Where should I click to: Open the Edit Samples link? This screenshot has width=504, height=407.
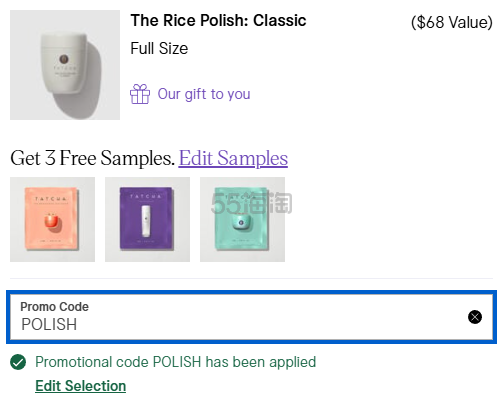(x=233, y=158)
